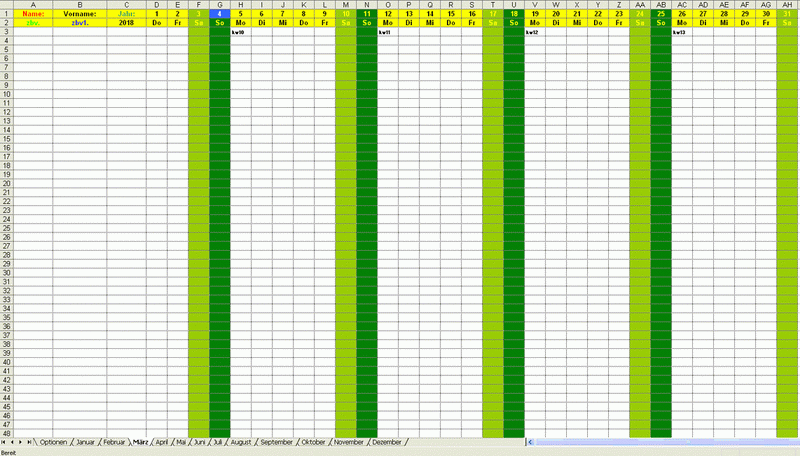Image resolution: width=800 pixels, height=456 pixels.
Task: Click the day 15 cell
Action: (451, 14)
